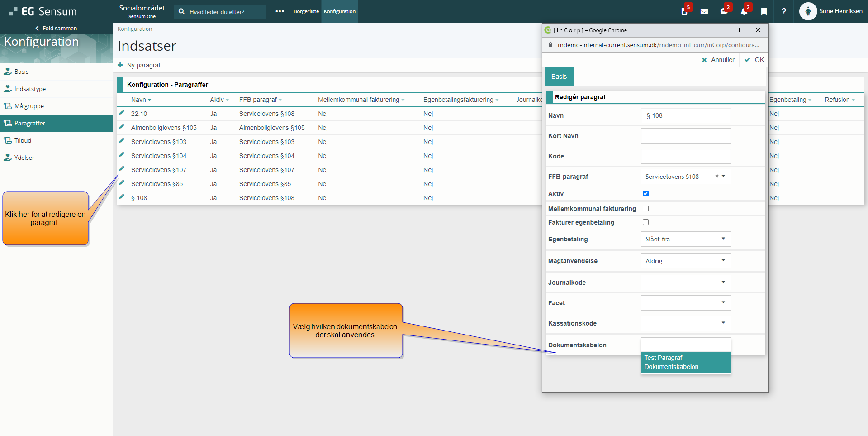
Task: Click the bookmark icon in top bar
Action: pos(764,11)
